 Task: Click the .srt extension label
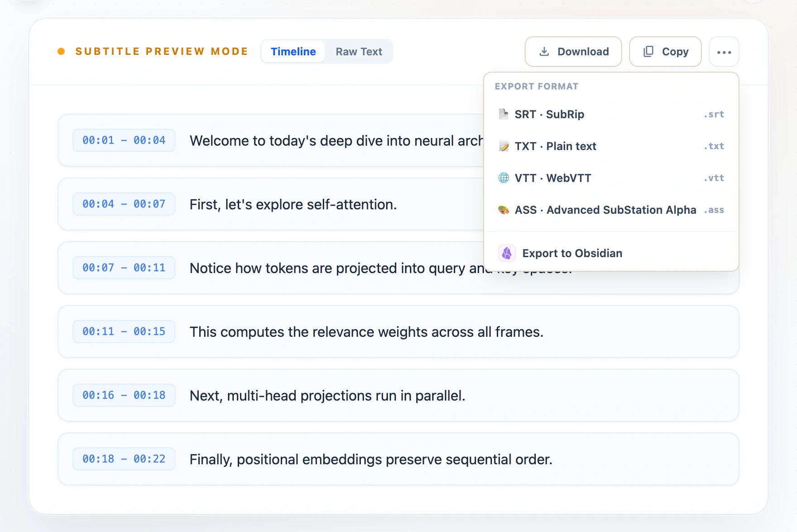(x=714, y=114)
